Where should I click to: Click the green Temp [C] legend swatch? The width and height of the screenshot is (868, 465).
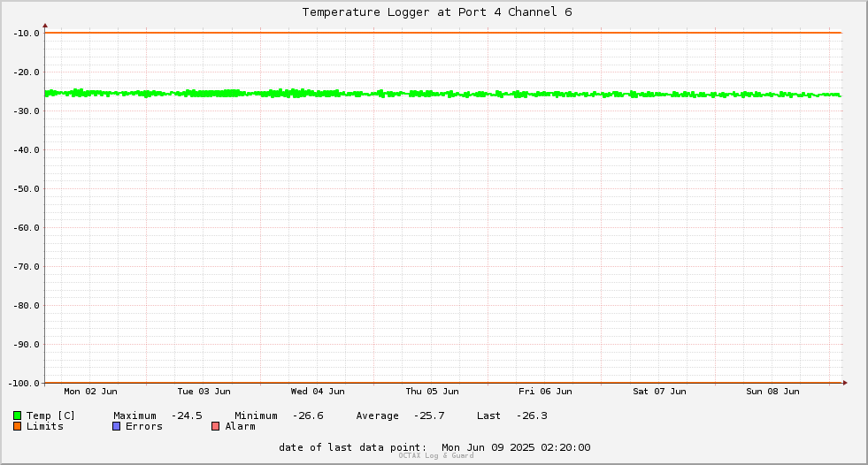pyautogui.click(x=17, y=415)
